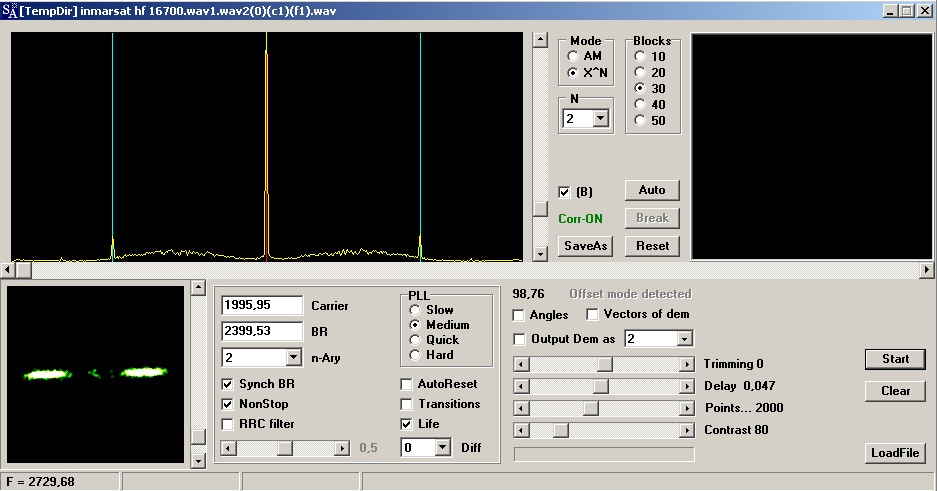This screenshot has width=937, height=491.
Task: Toggle Synch BR checkbox
Action: pos(227,384)
